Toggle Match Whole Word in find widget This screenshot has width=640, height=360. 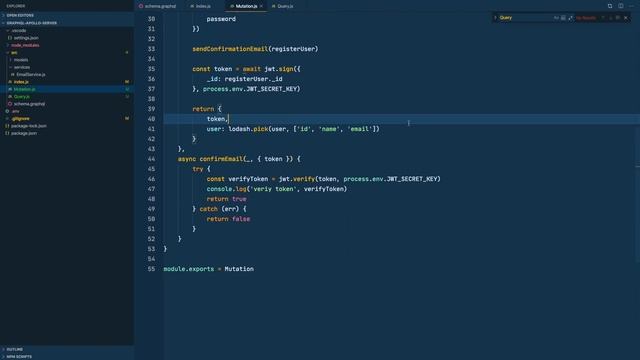coord(563,18)
